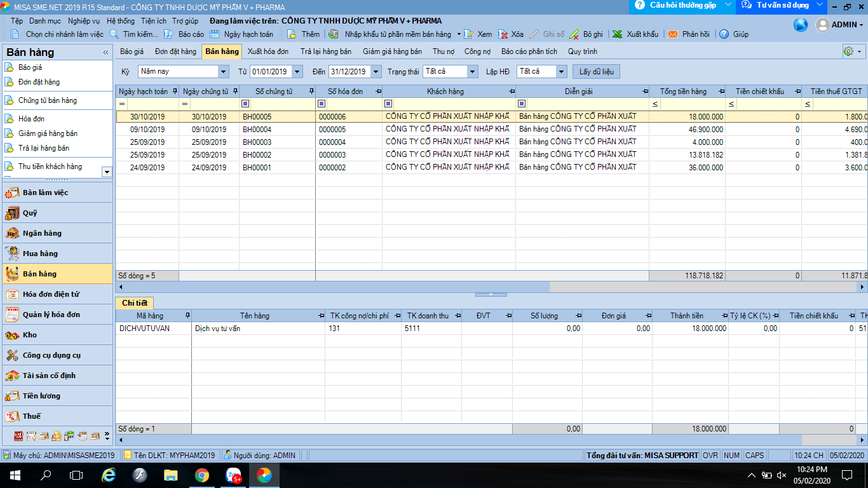The height and width of the screenshot is (488, 868).
Task: Go to the Ngân hàng module
Action: pyautogui.click(x=57, y=233)
